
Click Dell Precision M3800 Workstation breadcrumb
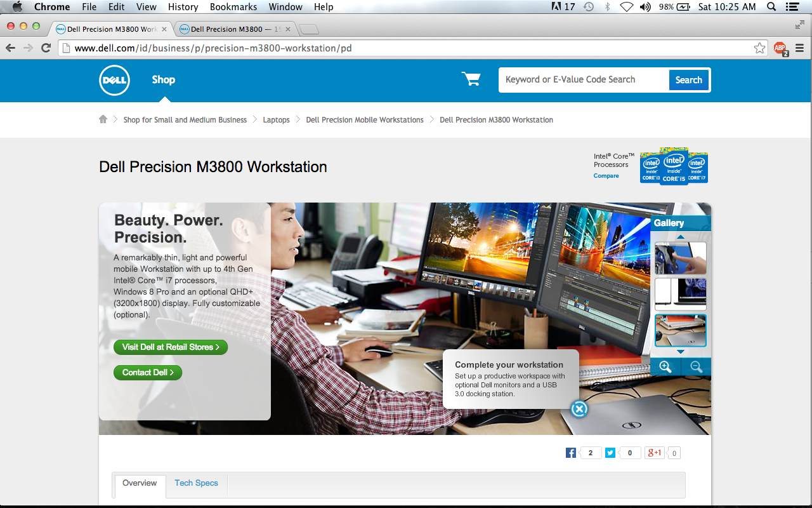pos(496,120)
